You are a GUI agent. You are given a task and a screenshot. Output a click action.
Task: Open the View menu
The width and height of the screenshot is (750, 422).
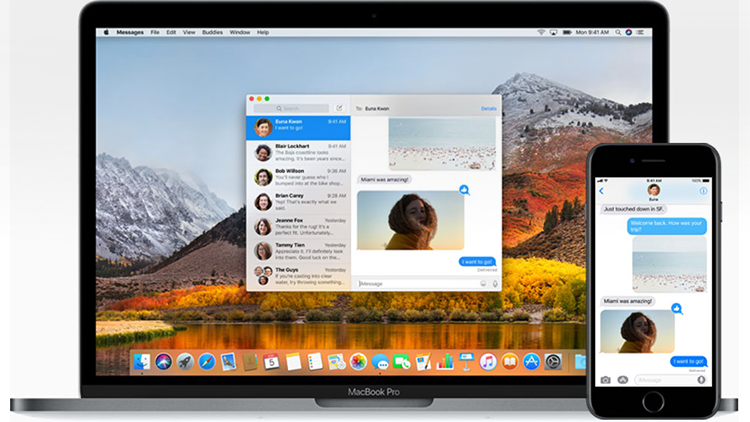click(x=189, y=33)
